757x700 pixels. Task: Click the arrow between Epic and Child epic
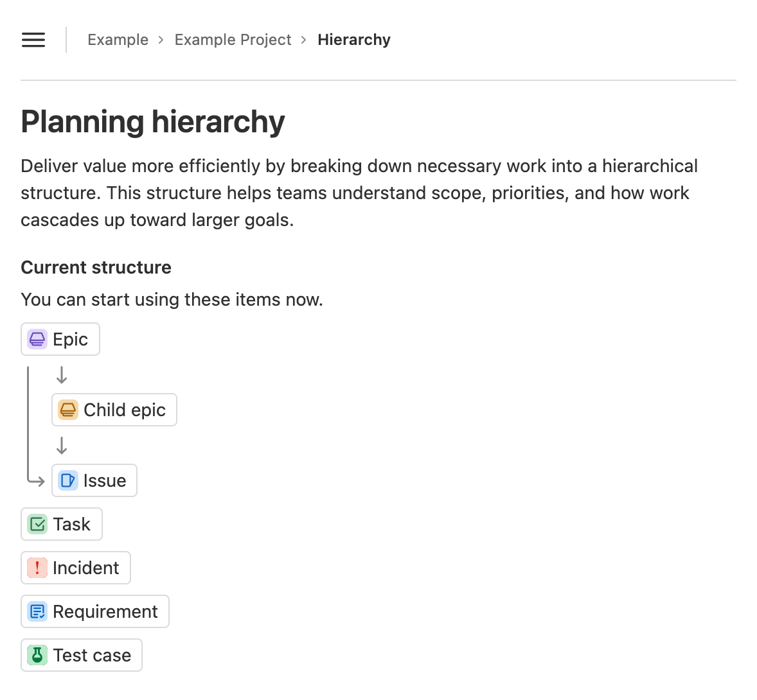(61, 374)
